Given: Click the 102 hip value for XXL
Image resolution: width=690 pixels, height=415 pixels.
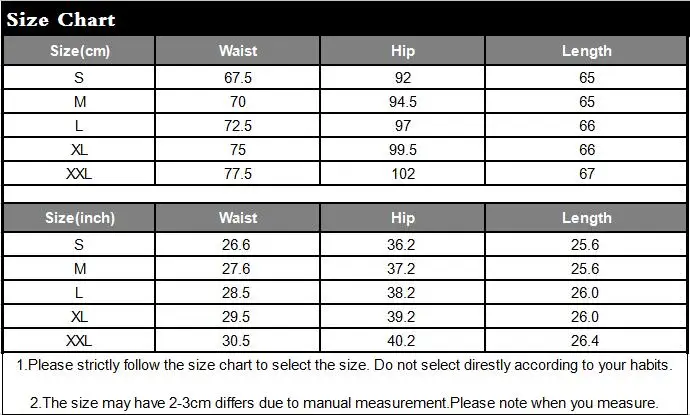Looking at the screenshot, I should click(x=403, y=174).
